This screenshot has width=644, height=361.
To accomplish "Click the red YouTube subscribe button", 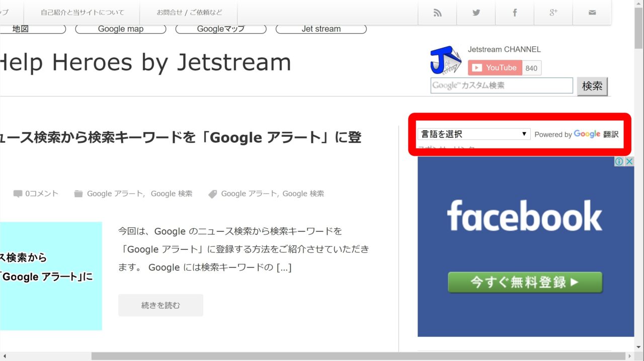I will 495,68.
